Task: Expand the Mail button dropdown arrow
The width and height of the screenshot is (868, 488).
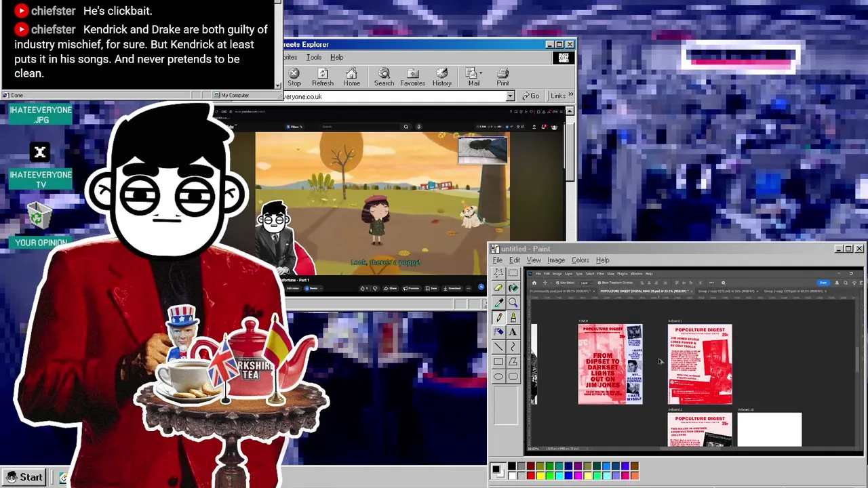Action: pyautogui.click(x=481, y=73)
